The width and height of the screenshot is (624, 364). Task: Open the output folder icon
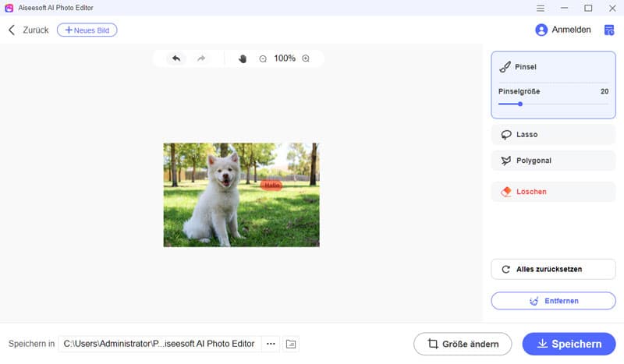tap(291, 344)
